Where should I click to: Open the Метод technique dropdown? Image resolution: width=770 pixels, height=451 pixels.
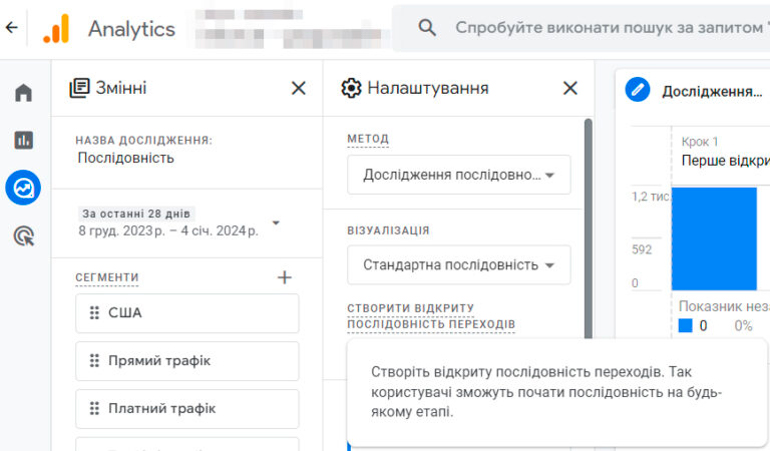459,175
